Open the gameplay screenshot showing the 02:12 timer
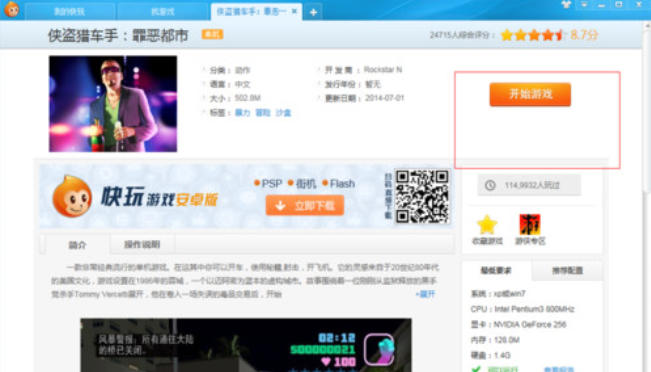Screen dimensions: 651x372 [246, 345]
